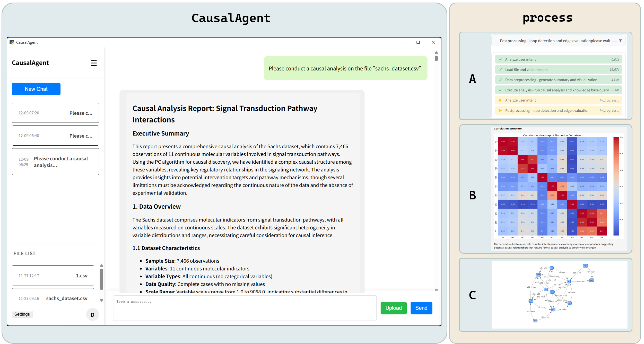The height and width of the screenshot is (344, 644).
Task: Open the 12-09 07:20 chat from history
Action: (55, 113)
